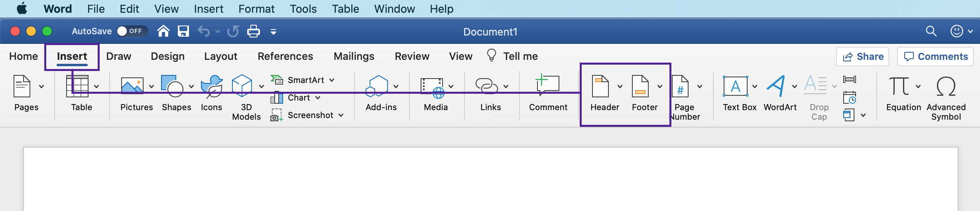
Task: Click the Signature Line icon
Action: [x=850, y=79]
